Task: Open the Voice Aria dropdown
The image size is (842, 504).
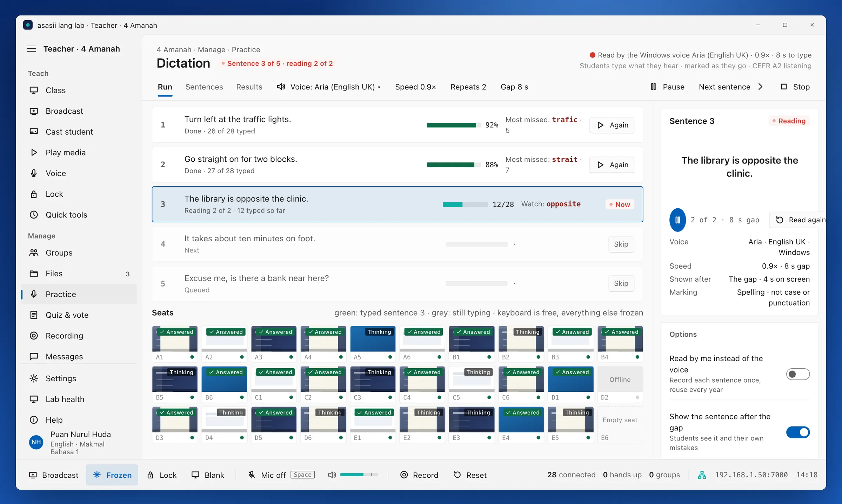Action: pyautogui.click(x=329, y=87)
